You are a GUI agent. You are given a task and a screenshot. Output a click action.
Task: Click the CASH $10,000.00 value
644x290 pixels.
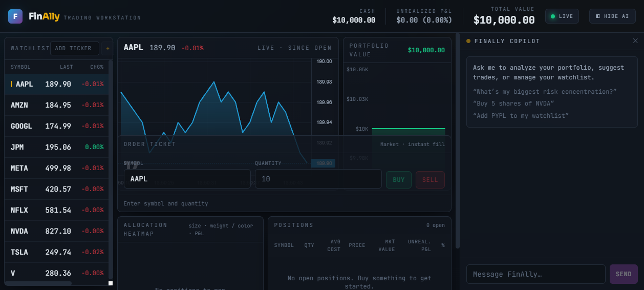(354, 20)
